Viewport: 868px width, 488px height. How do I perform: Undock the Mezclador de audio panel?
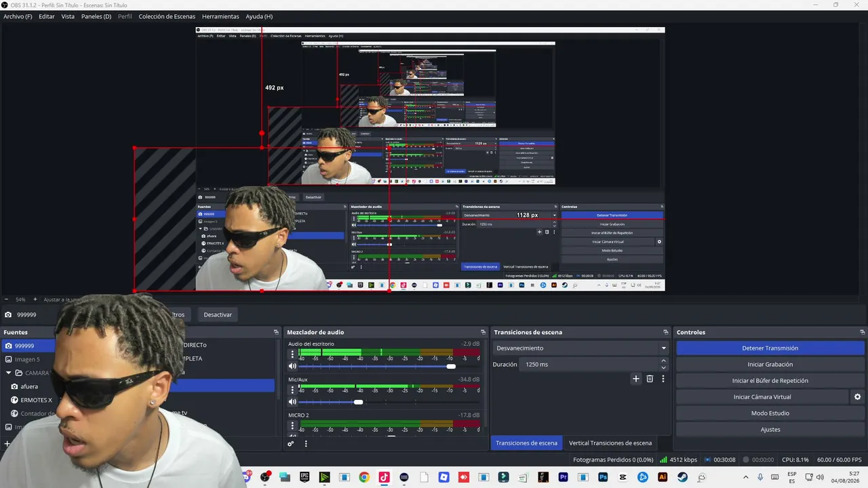pos(484,332)
